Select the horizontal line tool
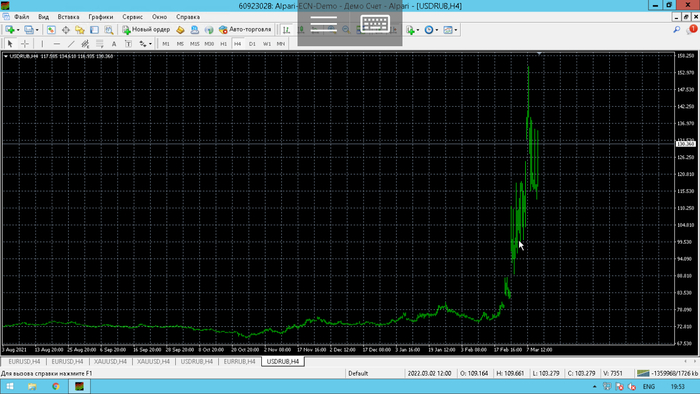This screenshot has height=394, width=700. click(57, 44)
